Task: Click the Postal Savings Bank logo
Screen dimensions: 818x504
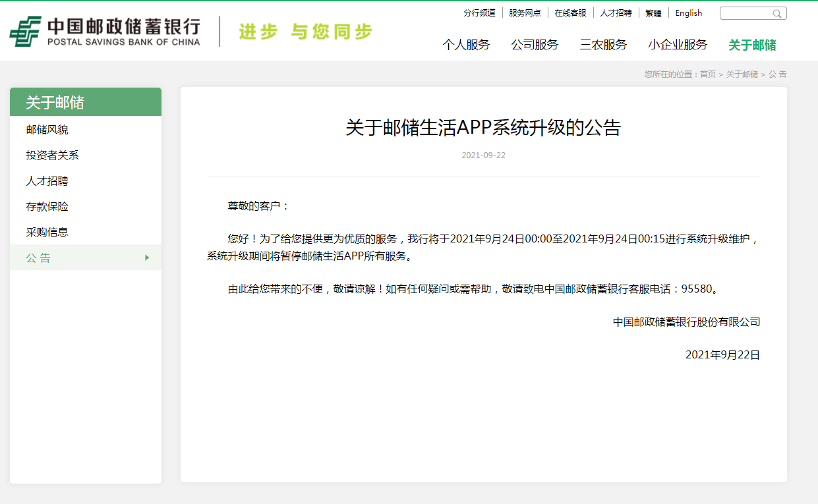Action: click(x=104, y=31)
